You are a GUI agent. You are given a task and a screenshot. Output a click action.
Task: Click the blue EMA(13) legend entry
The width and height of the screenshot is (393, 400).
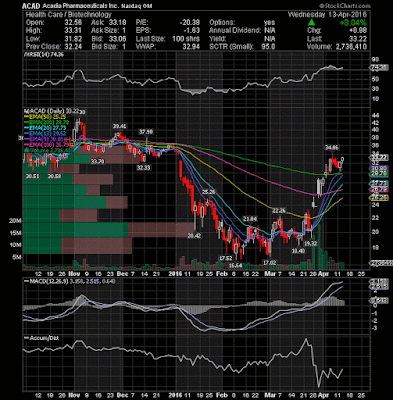[x=45, y=133]
